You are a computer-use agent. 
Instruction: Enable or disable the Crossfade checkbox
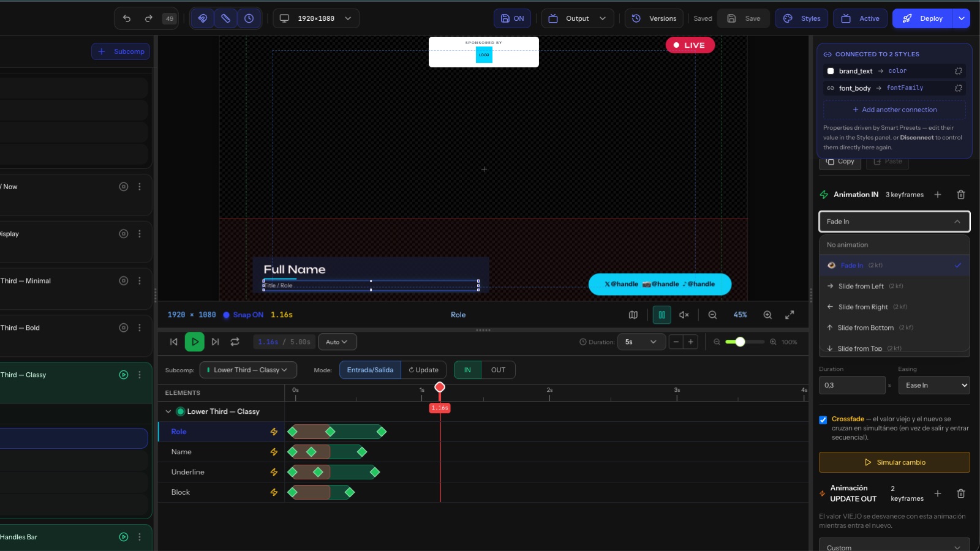(823, 420)
